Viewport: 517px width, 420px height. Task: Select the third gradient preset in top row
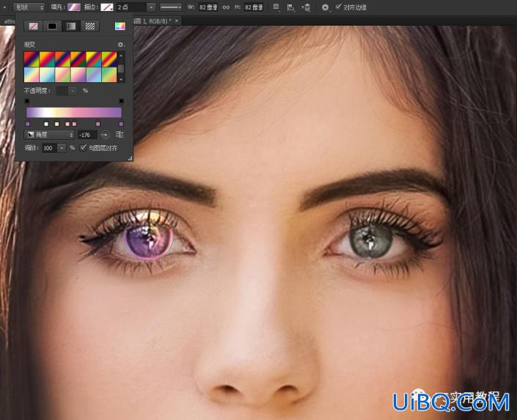[62, 59]
